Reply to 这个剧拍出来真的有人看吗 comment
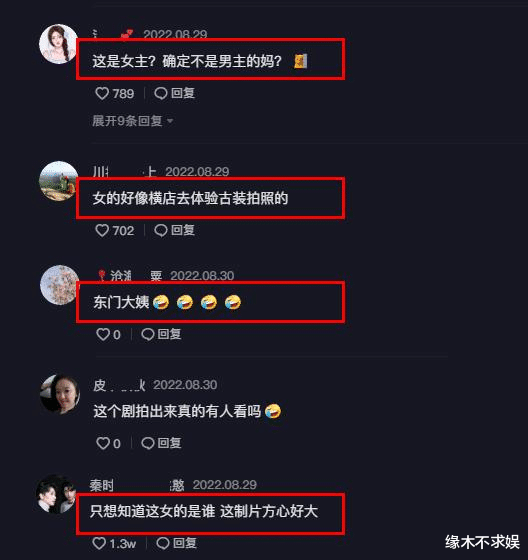Viewport: 528px width, 560px height. click(x=161, y=443)
